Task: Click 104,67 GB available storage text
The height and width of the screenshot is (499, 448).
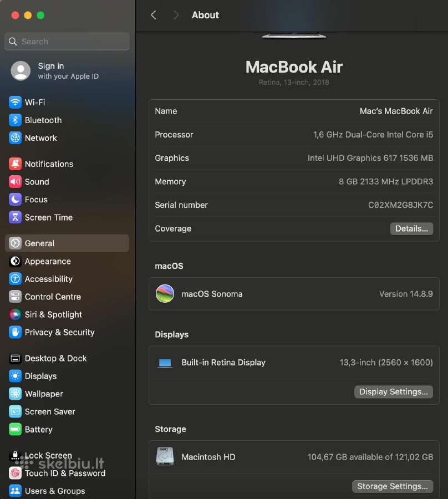Action: pos(370,457)
